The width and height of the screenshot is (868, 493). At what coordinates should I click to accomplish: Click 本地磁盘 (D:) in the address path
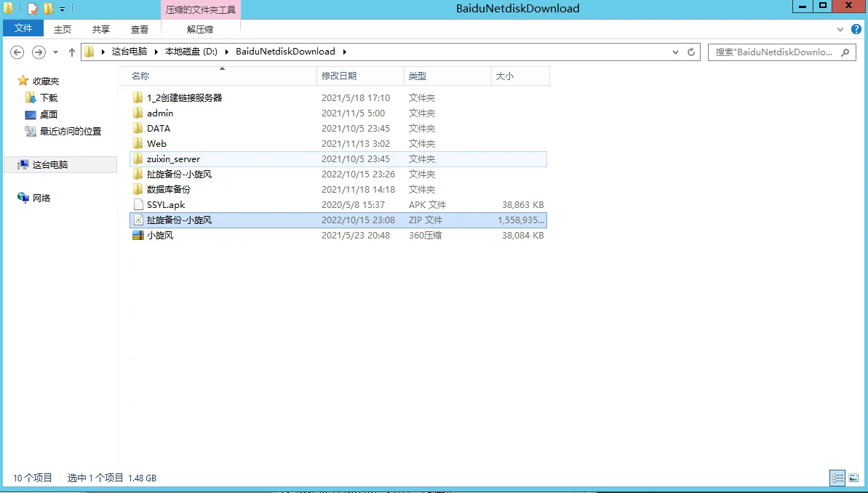tap(191, 52)
